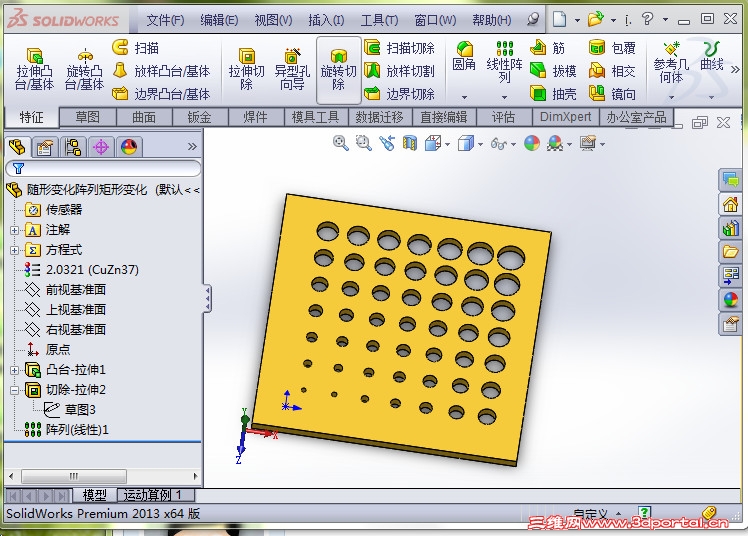Select the 相交 intersect tool
Image resolution: width=748 pixels, height=536 pixels.
point(613,71)
